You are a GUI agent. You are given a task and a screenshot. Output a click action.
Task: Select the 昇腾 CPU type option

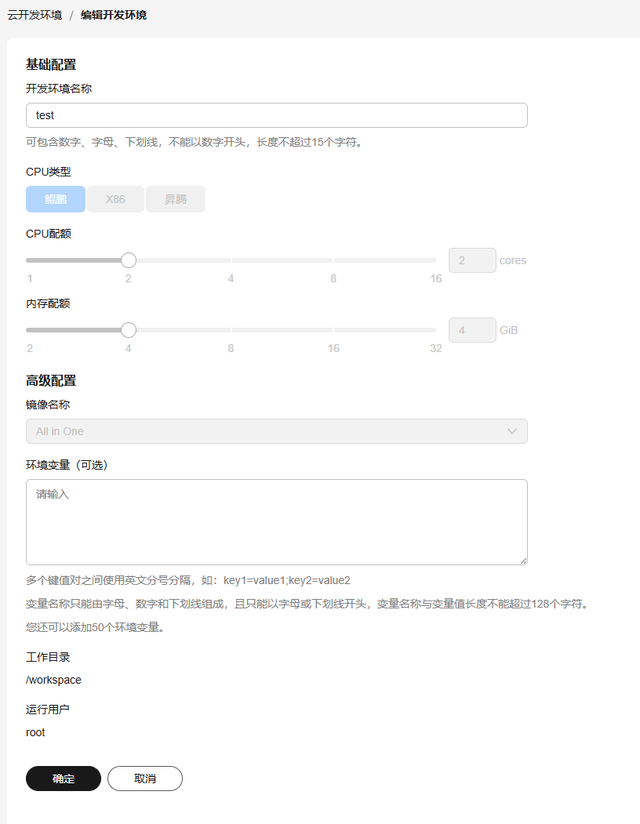pyautogui.click(x=176, y=199)
